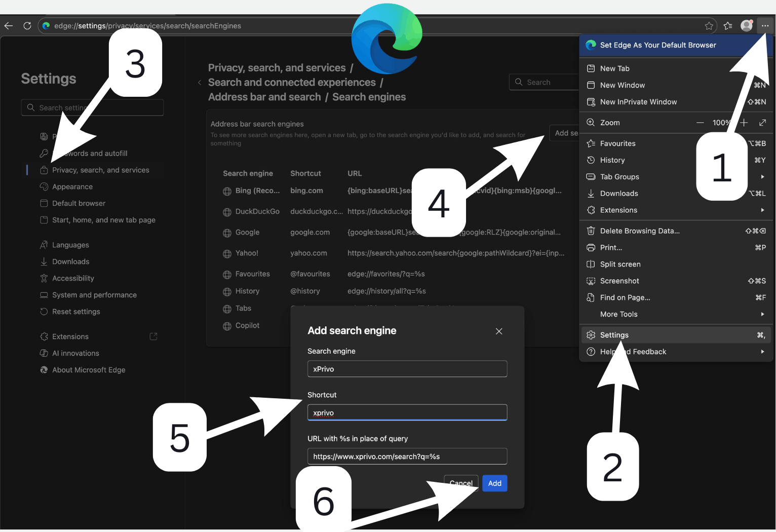
Task: Reload the page with refresh icon
Action: [27, 26]
